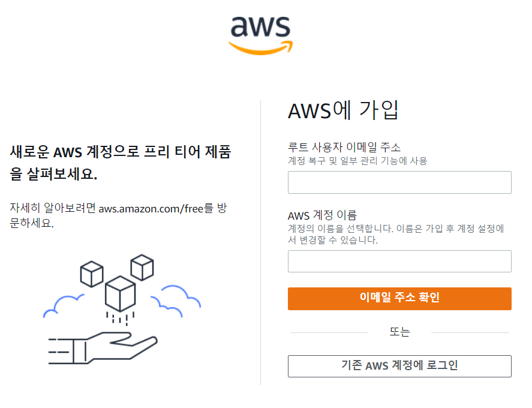
Task: Click the 기존 AWS 계정에 로그인 button
Action: point(399,366)
